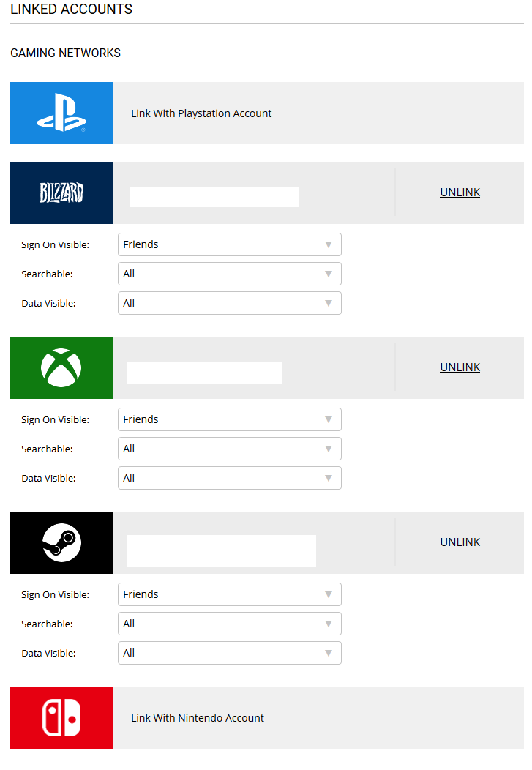Click the Nintendo Switch logo tile
The height and width of the screenshot is (770, 532).
click(x=61, y=717)
